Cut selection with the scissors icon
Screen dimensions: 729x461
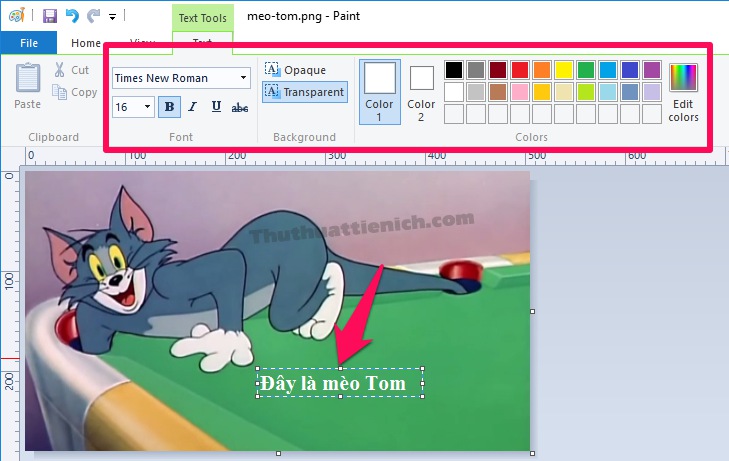72,70
